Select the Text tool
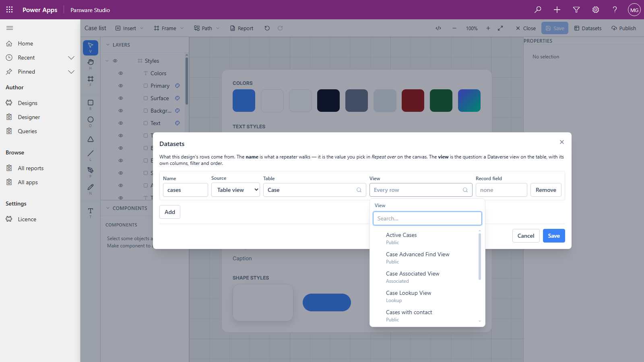Screen dimensions: 644x362 [x=91, y=212]
